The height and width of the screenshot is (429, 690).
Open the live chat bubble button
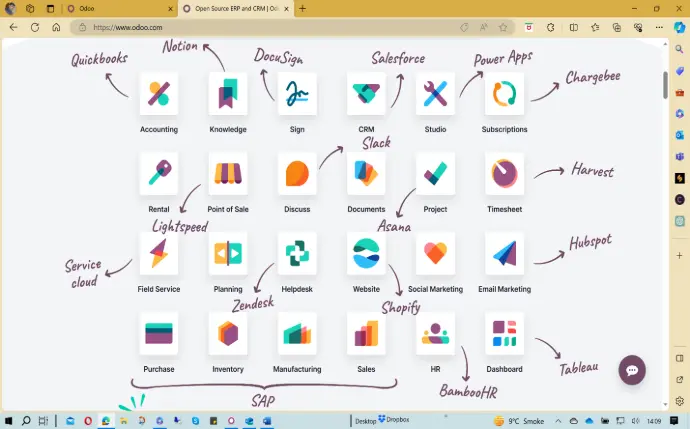[x=632, y=370]
